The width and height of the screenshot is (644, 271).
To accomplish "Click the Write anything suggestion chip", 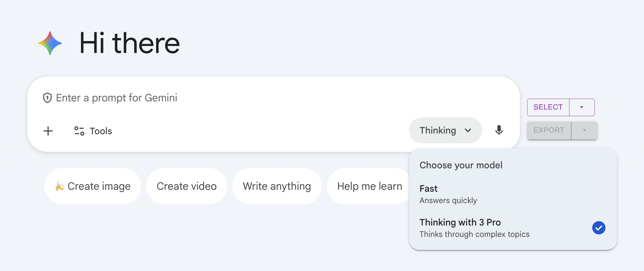I will [x=277, y=186].
